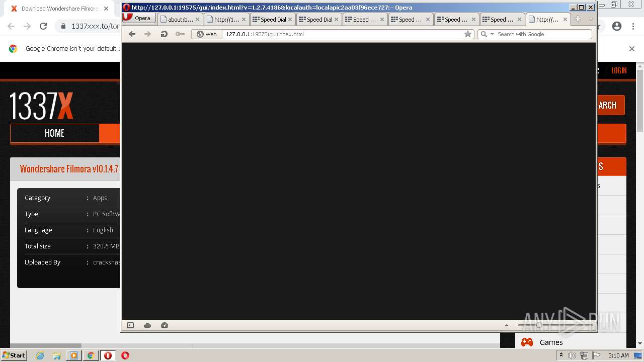Open Action Center flag icon
The image size is (644, 362).
click(596, 355)
